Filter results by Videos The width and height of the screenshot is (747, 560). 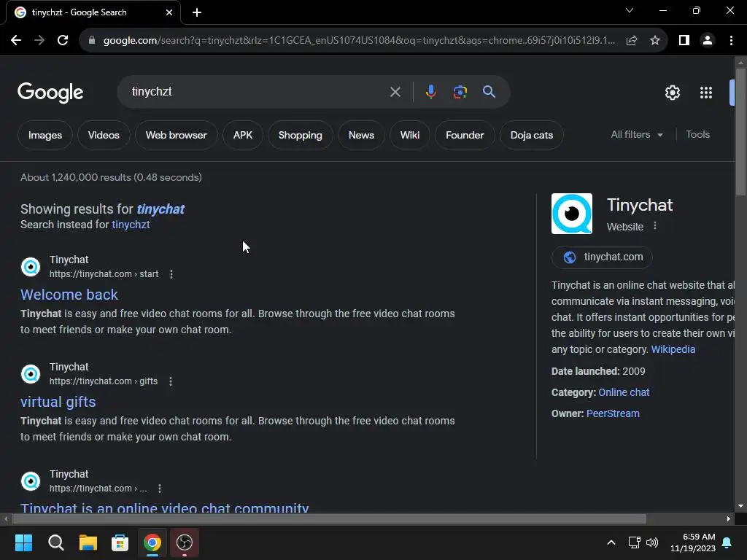tap(104, 135)
